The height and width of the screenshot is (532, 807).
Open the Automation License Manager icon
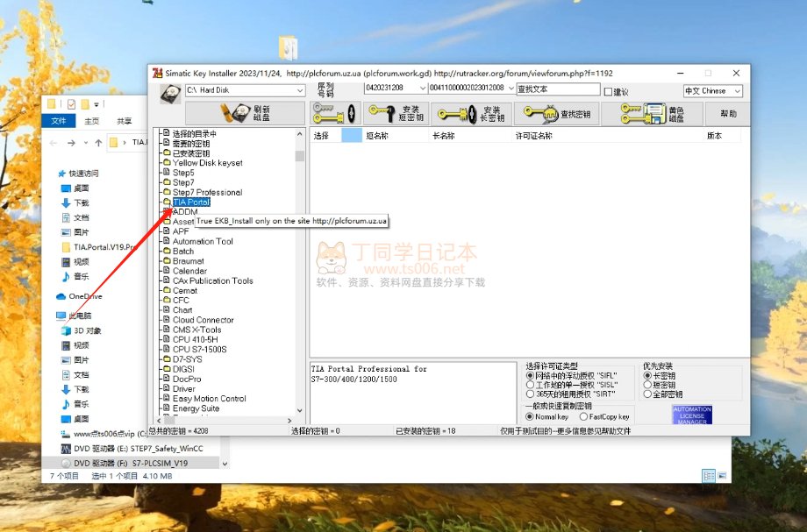pos(691,415)
